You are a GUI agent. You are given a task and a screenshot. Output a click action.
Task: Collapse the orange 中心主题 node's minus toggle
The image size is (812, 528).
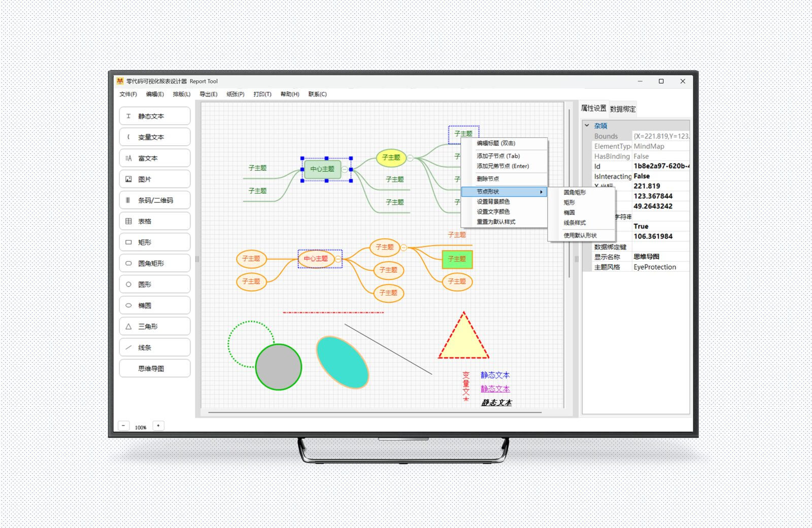(338, 259)
